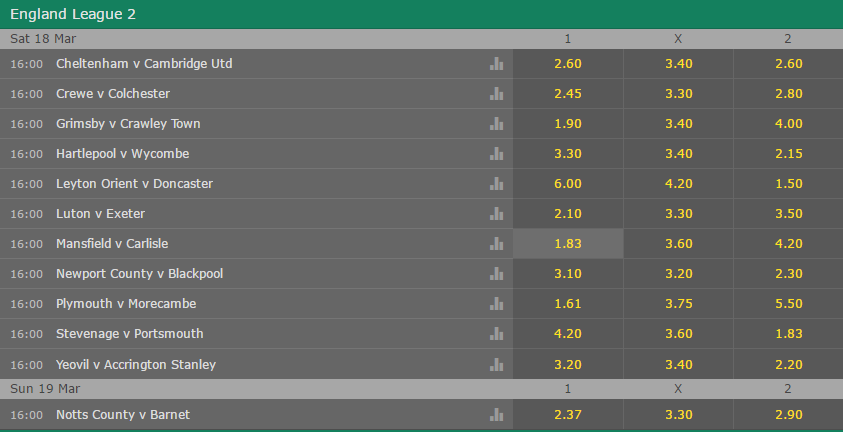Image resolution: width=843 pixels, height=432 pixels.
Task: Click the stats icon for Grimsby v Crawley Town
Action: tap(496, 124)
